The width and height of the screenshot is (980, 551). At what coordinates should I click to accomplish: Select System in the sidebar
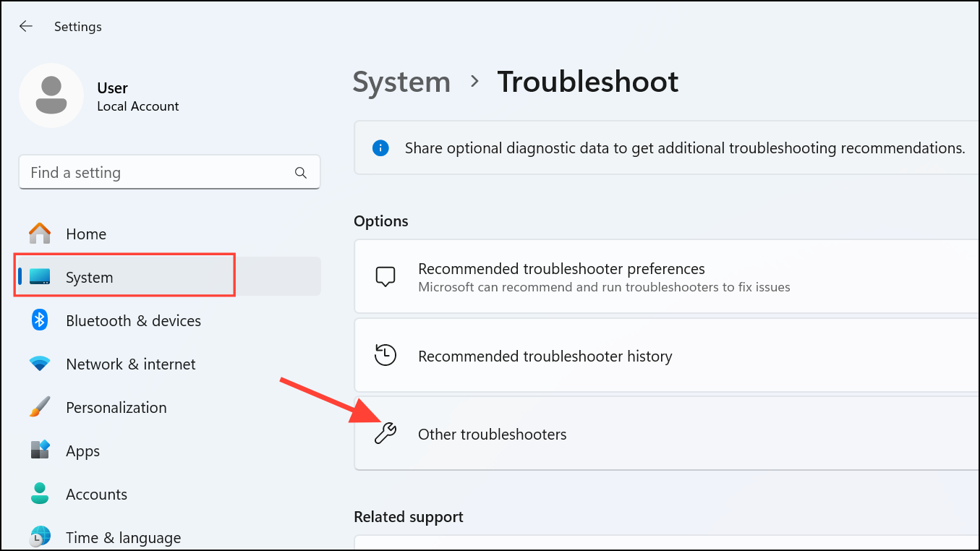[90, 277]
